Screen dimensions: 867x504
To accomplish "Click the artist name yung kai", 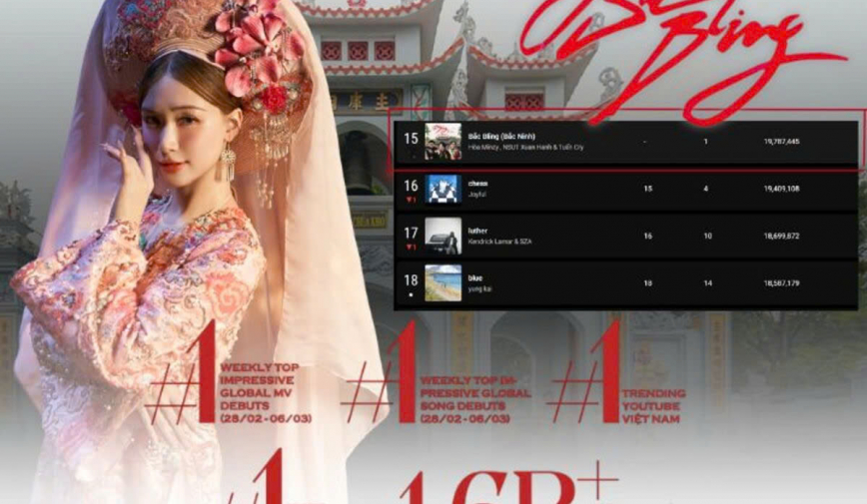I will 479,289.
